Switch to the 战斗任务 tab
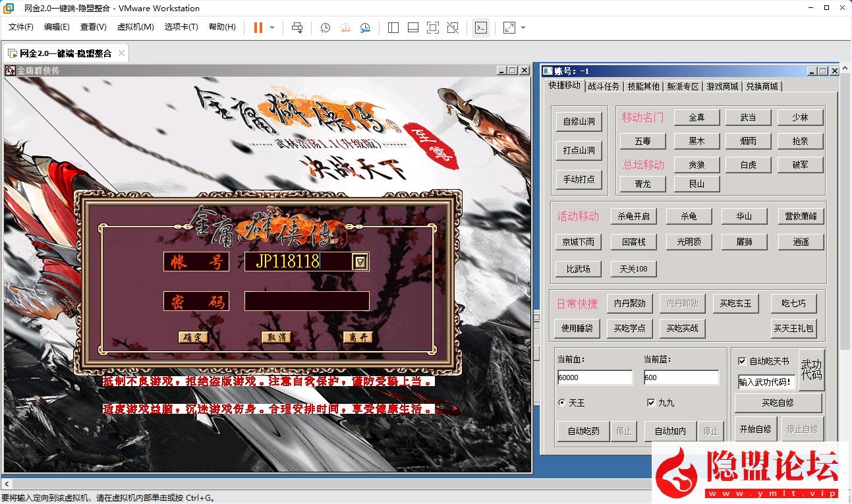The width and height of the screenshot is (852, 504). coord(604,86)
